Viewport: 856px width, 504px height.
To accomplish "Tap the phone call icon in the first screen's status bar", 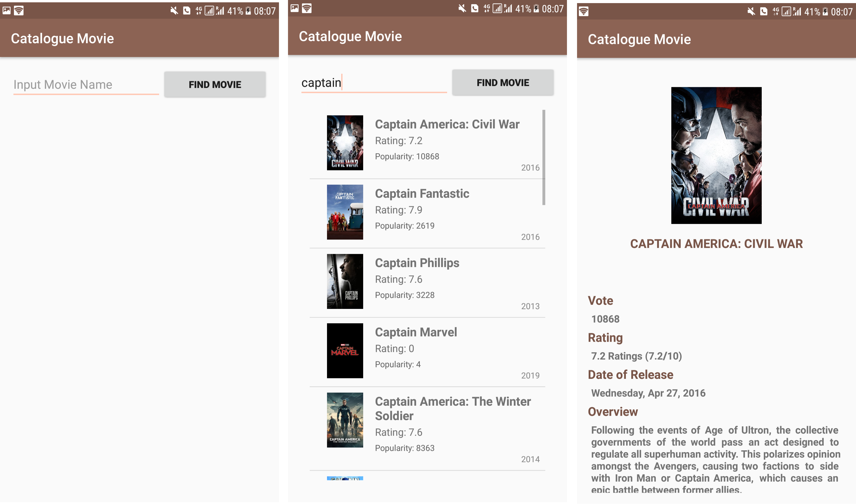I will click(x=186, y=11).
